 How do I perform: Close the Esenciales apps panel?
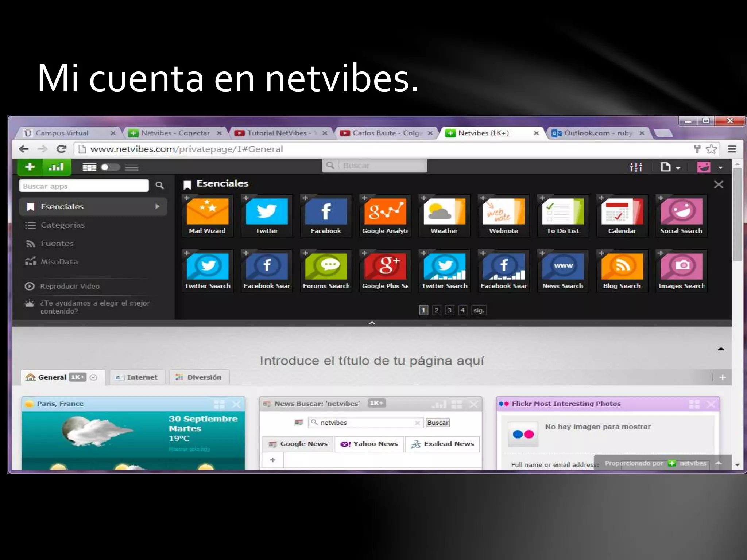[x=718, y=184]
